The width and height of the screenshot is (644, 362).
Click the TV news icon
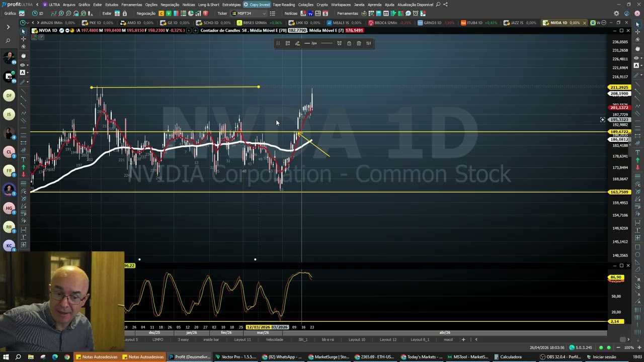[x=310, y=14]
